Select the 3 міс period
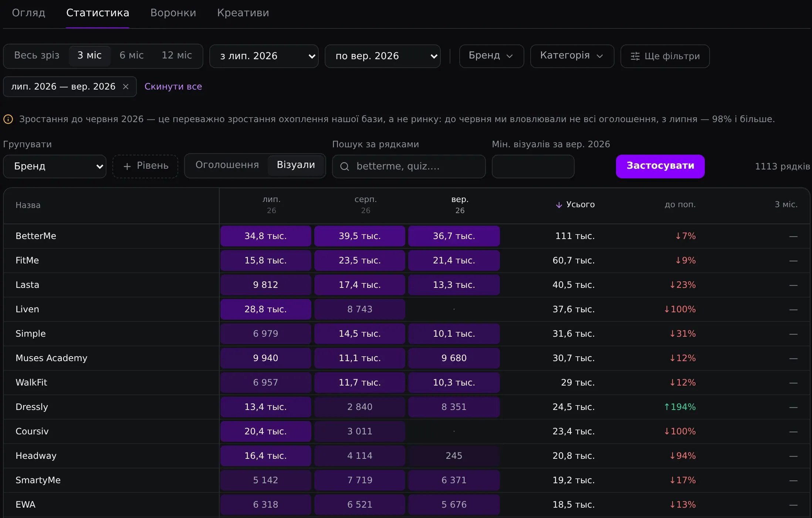 click(x=89, y=55)
